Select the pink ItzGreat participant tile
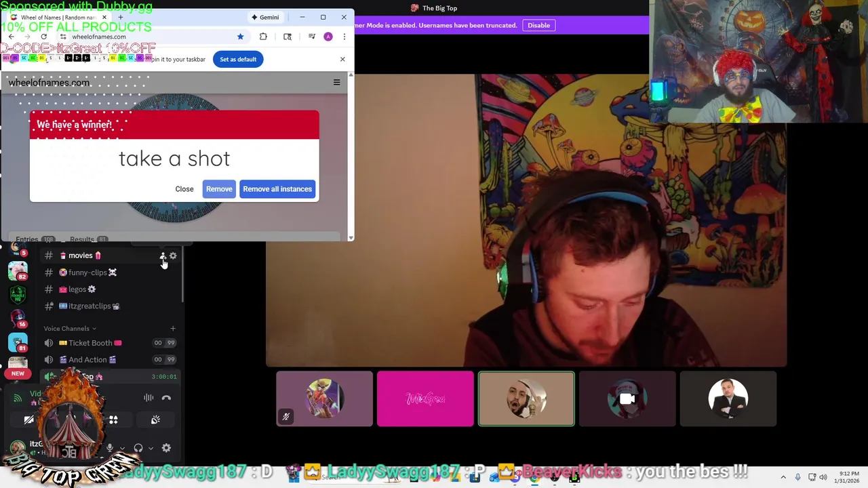Viewport: 868px width, 488px height. (425, 399)
